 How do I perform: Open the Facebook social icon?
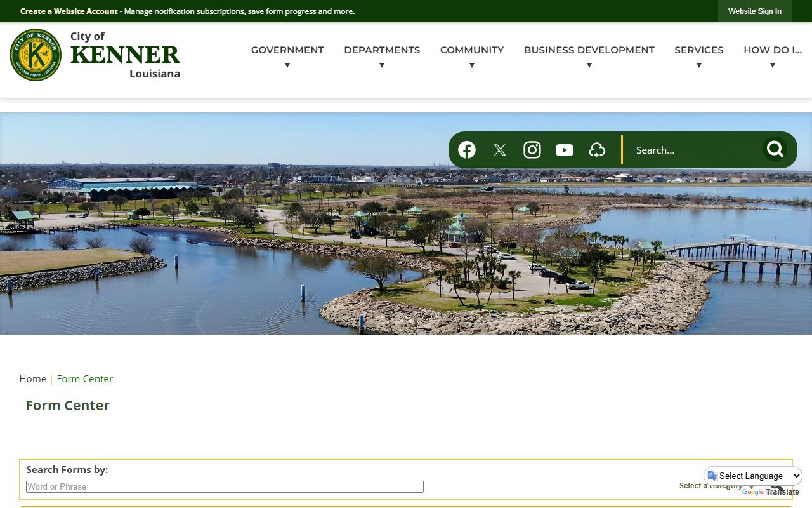(x=467, y=150)
